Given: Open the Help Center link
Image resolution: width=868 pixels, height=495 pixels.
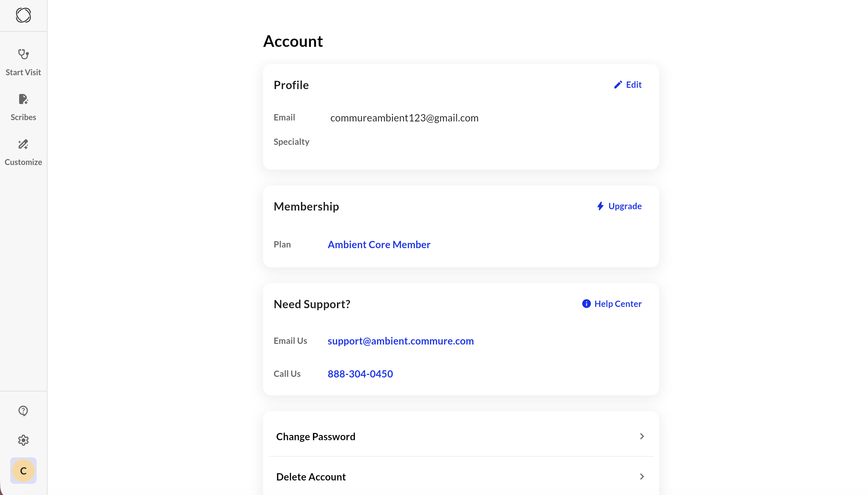Looking at the screenshot, I should point(618,304).
